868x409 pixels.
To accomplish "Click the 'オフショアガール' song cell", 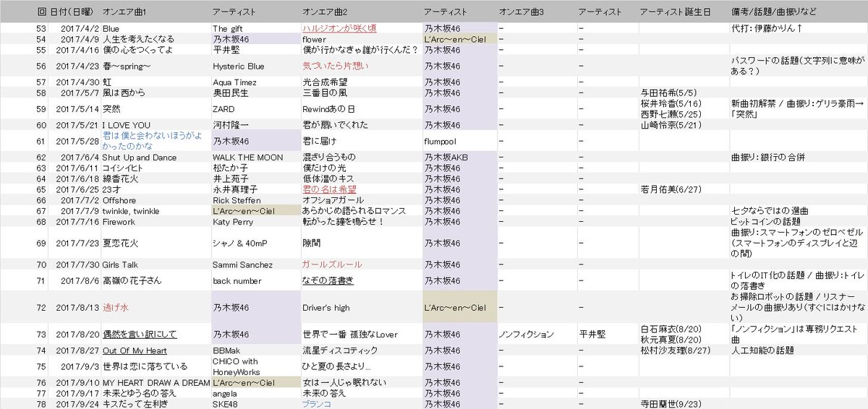I will pyautogui.click(x=333, y=200).
